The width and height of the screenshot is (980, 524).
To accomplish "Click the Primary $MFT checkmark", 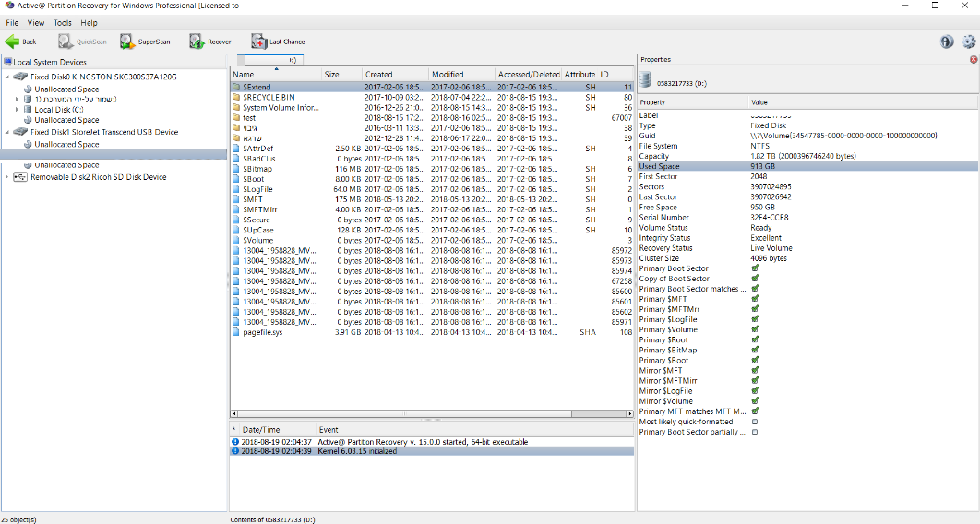I will [755, 299].
